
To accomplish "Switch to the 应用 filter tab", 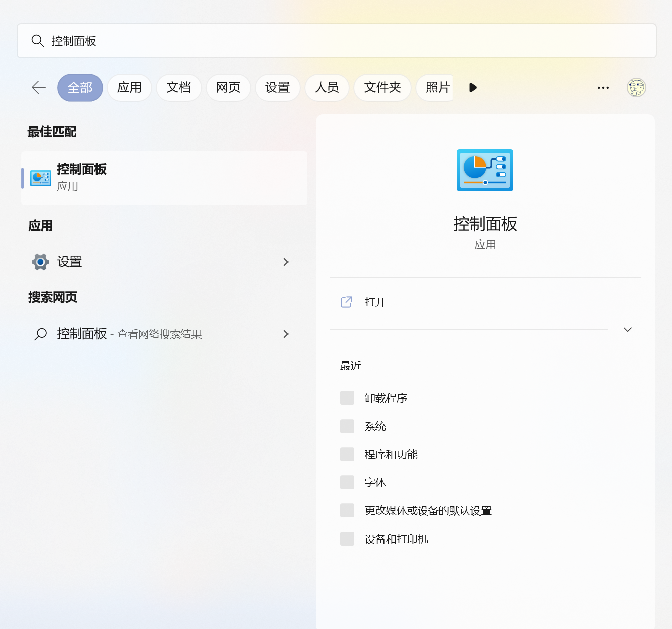I will pyautogui.click(x=129, y=88).
